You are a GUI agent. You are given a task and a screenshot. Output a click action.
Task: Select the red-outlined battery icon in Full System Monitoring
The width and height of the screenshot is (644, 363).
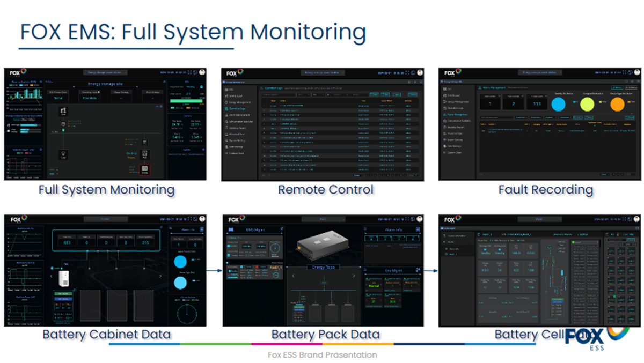145,171
